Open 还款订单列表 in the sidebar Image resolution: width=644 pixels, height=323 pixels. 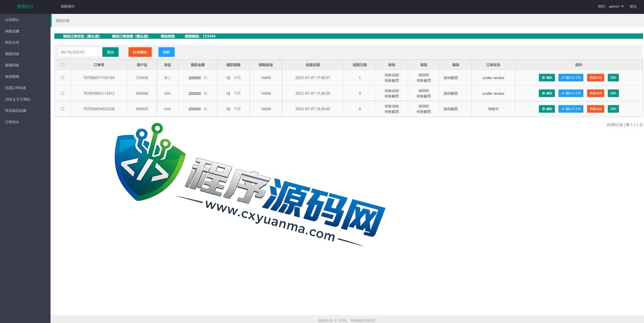pos(15,88)
